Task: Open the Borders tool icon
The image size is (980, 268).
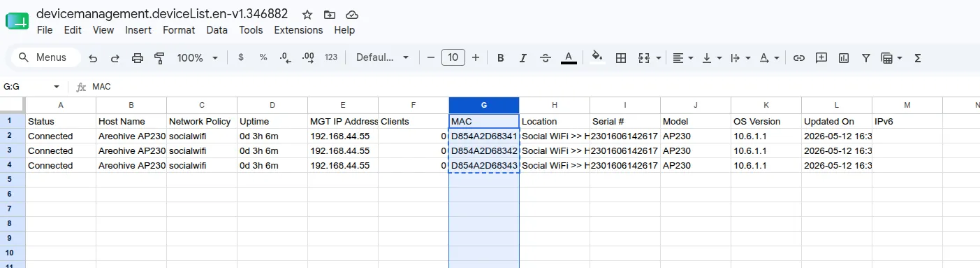Action: click(620, 57)
